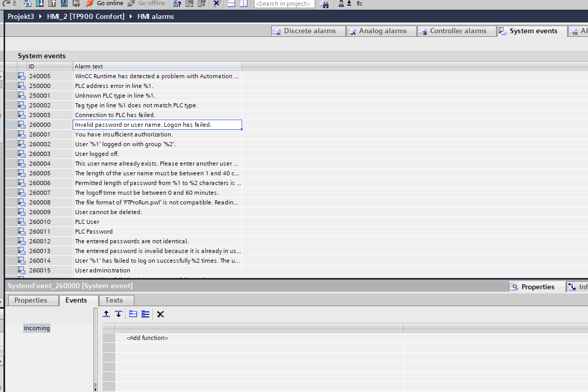Select row icon for event 240005
This screenshot has height=392, width=588.
click(22, 76)
